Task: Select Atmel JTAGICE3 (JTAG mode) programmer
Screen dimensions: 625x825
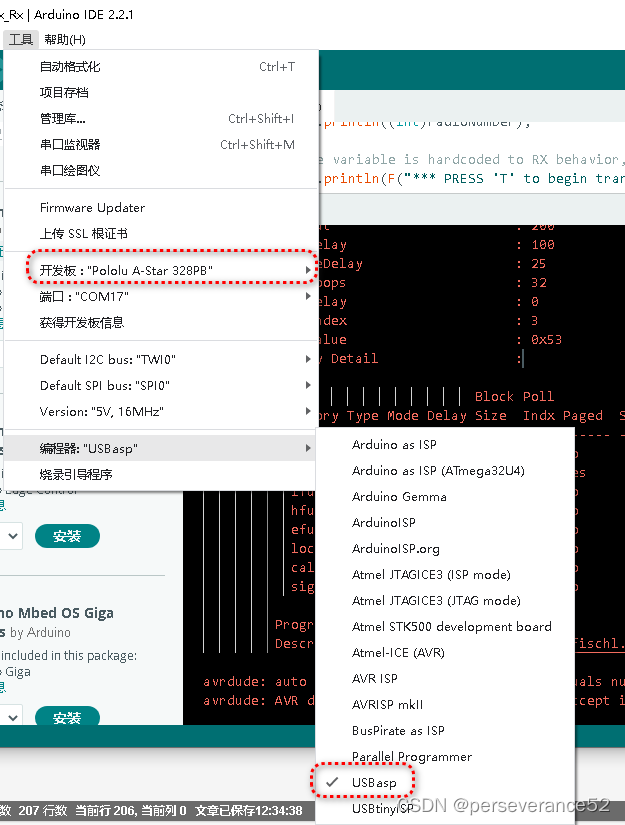Action: point(445,601)
